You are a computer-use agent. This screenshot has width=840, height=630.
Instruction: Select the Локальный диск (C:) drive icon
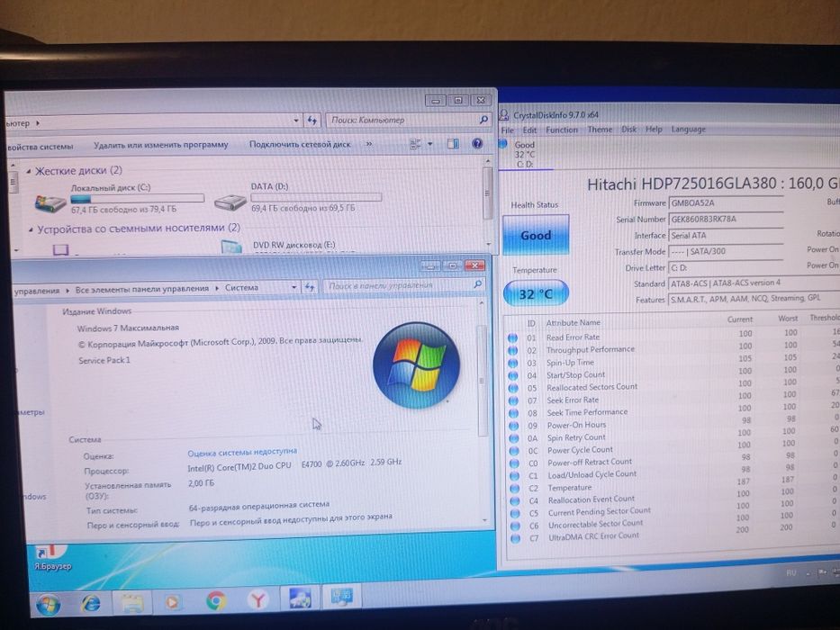[50, 202]
